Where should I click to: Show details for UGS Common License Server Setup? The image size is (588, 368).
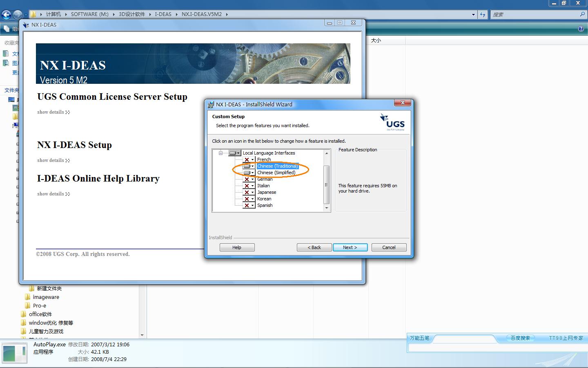click(53, 112)
